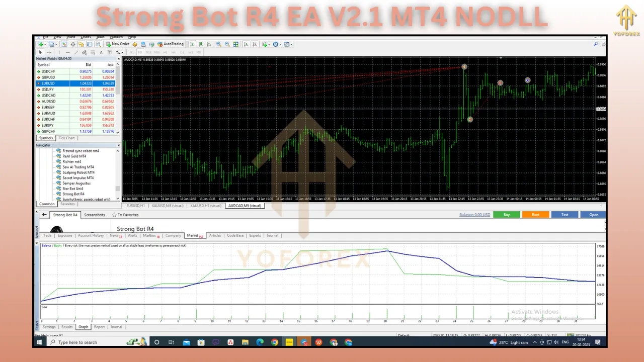Click the blue Test button

coord(565,215)
